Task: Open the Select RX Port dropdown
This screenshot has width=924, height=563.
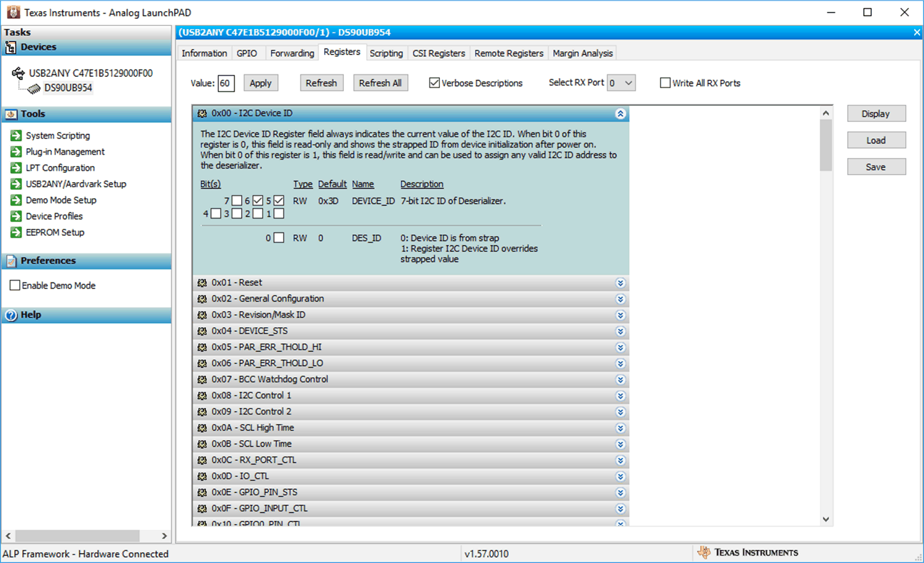Action: click(621, 82)
